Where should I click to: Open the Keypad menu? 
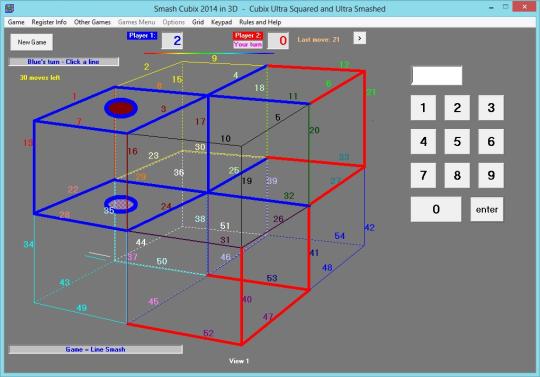pos(221,22)
